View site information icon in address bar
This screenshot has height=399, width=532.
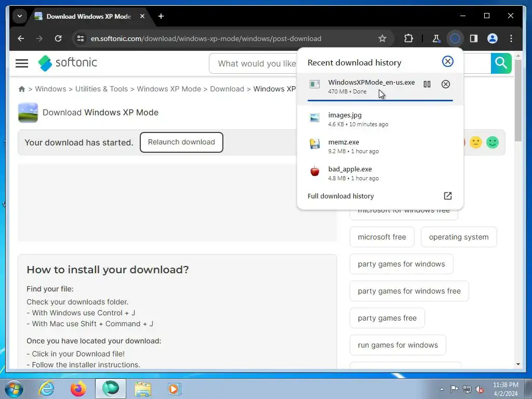click(81, 38)
